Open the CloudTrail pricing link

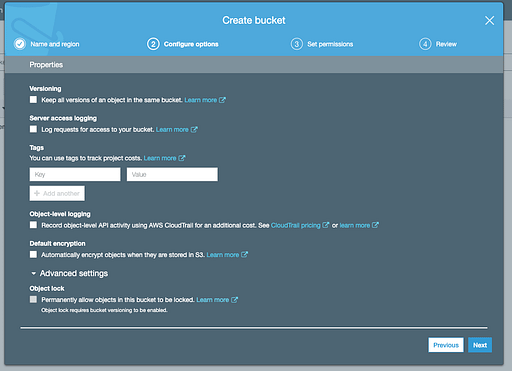296,225
